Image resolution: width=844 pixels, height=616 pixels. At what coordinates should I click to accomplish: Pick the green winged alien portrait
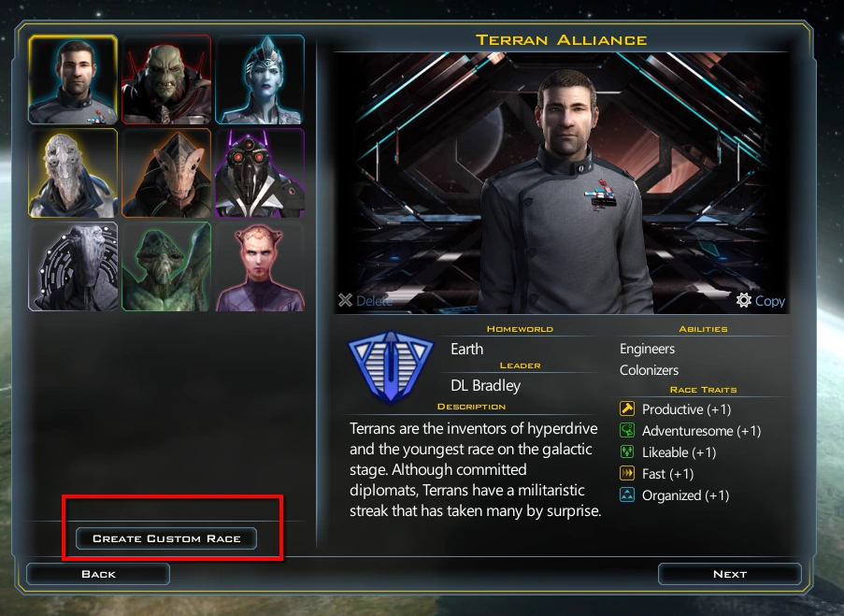(x=166, y=266)
